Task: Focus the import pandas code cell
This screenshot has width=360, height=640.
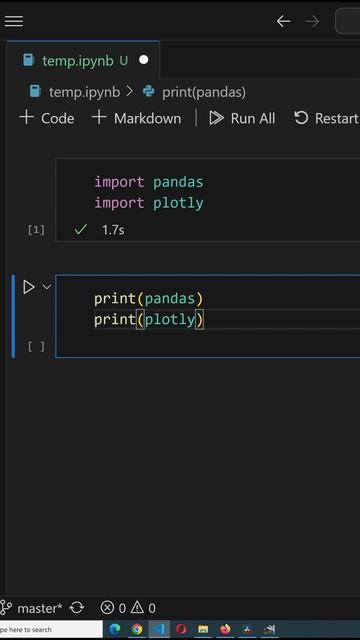Action: click(207, 200)
